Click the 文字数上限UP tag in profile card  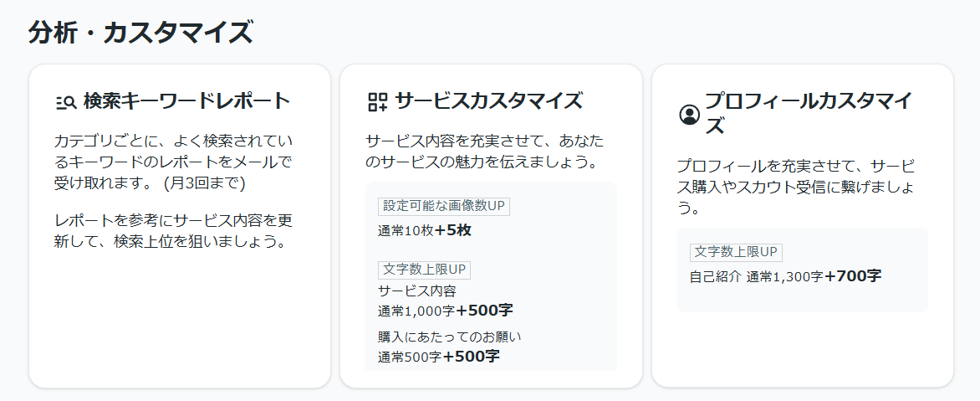click(736, 252)
